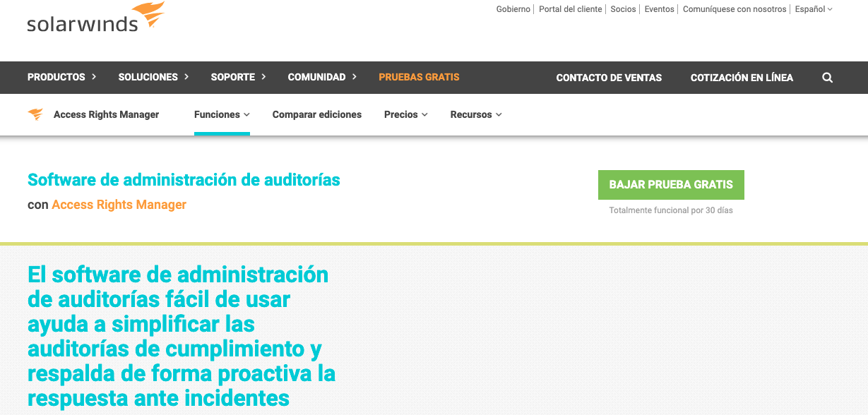This screenshot has height=415, width=868.
Task: Visit Portal del cliente
Action: pos(570,9)
